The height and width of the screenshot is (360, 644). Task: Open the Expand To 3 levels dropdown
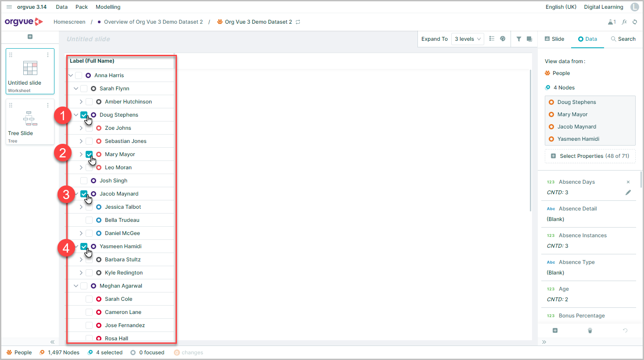pyautogui.click(x=468, y=39)
